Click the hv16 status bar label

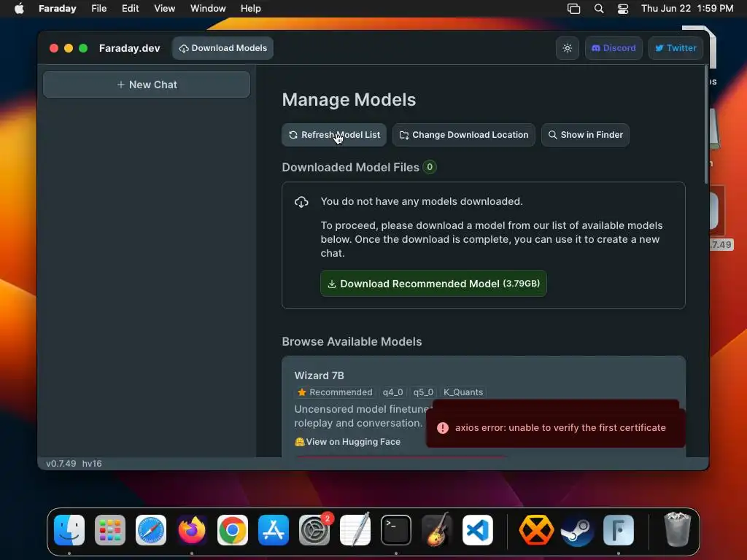(x=92, y=463)
